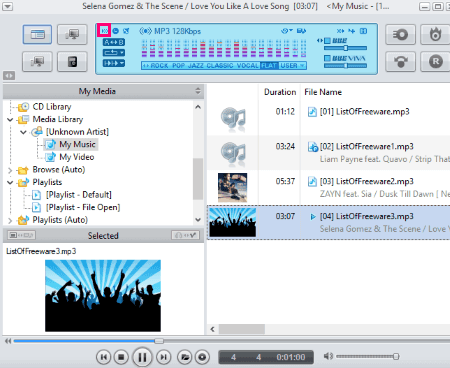Open the burn disc flame button

coord(435,34)
